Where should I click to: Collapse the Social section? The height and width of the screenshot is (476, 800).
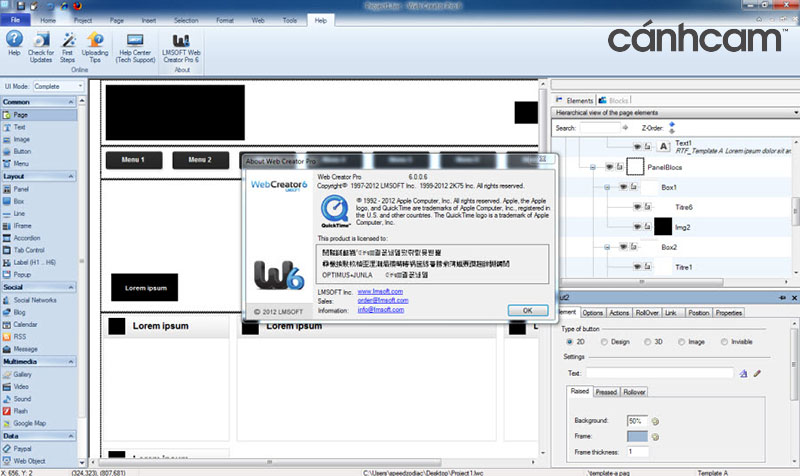(x=70, y=287)
